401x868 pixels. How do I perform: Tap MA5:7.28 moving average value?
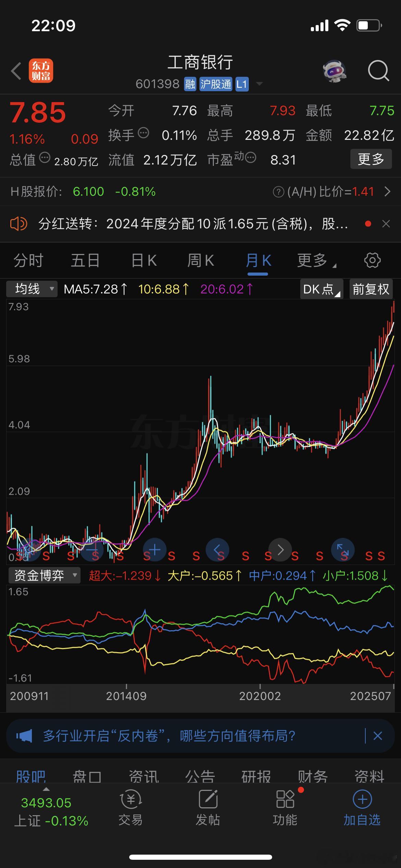(x=96, y=289)
